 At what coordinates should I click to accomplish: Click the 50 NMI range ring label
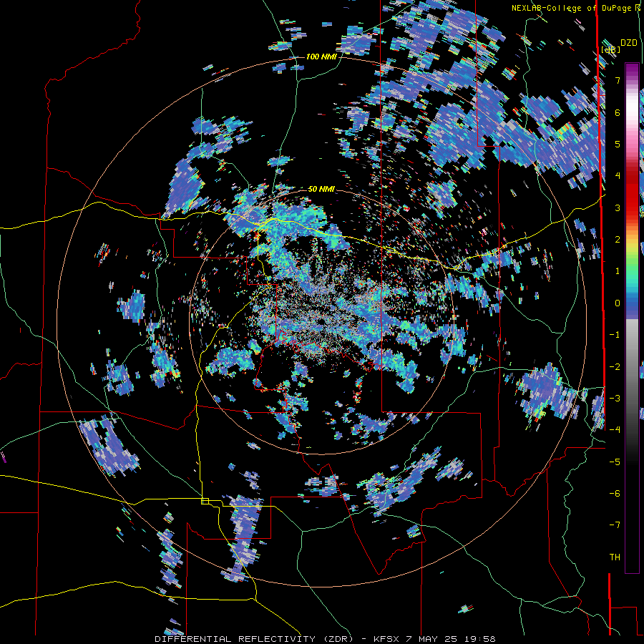pyautogui.click(x=321, y=190)
